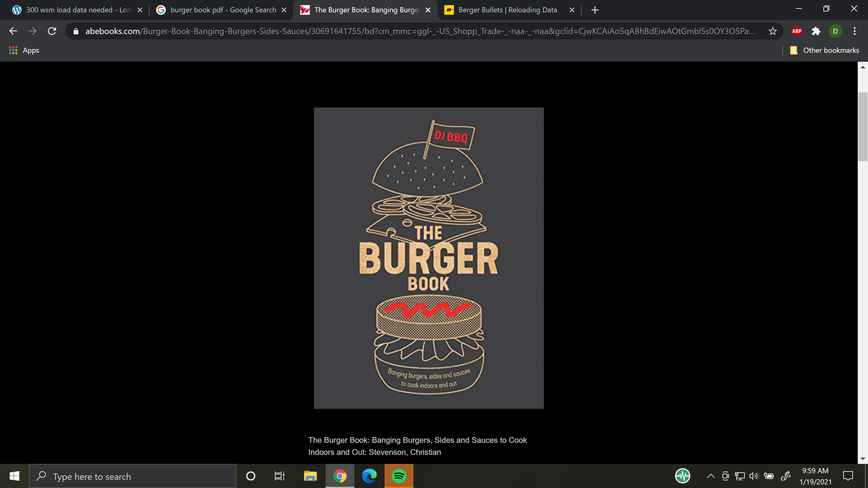Viewport: 868px width, 488px height.
Task: Click the Meet Now tray icon
Action: coord(725,476)
